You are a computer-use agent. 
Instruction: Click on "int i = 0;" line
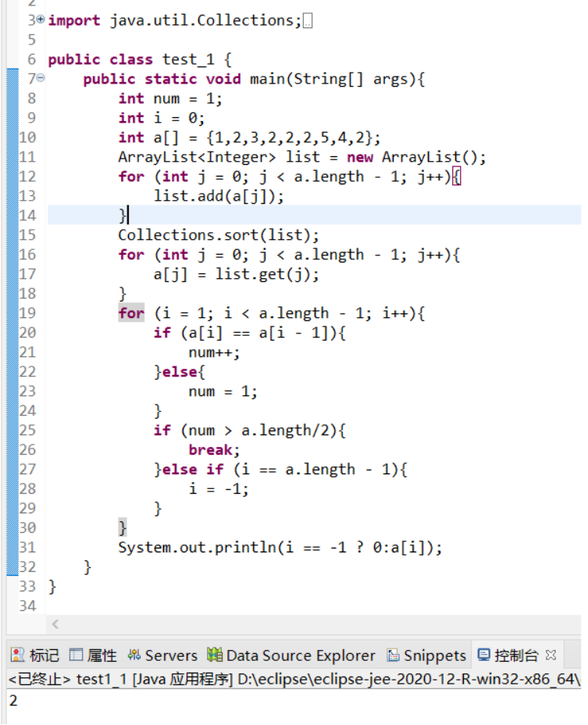tap(162, 118)
